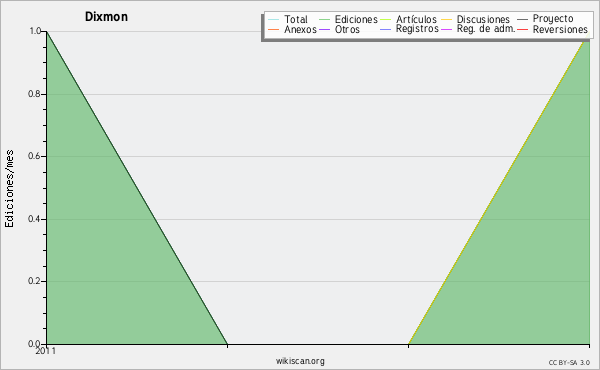Click the 0.6 y-axis tick label

(34, 156)
